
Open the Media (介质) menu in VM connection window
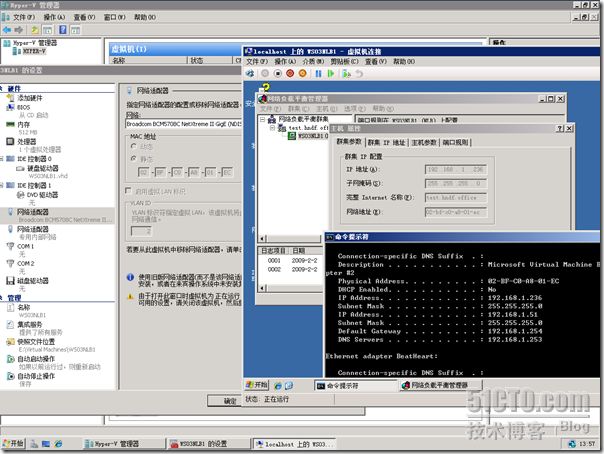tap(313, 61)
